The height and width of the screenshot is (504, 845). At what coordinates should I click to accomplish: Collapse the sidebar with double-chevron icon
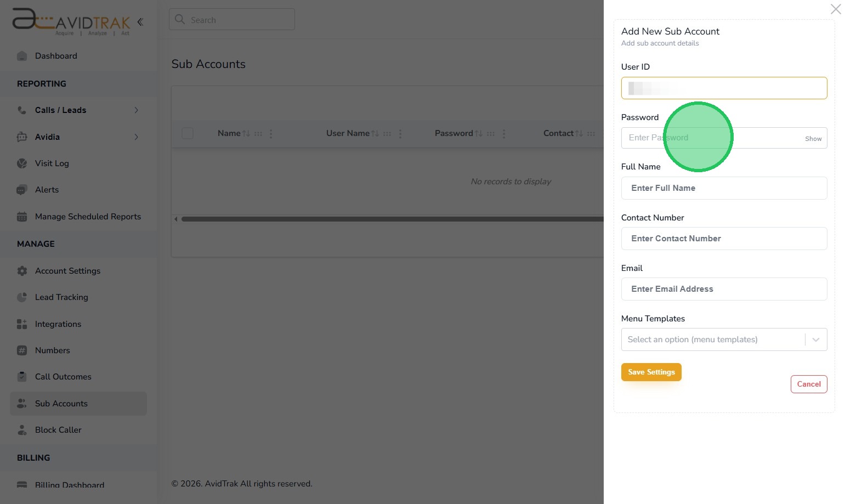[x=140, y=22]
